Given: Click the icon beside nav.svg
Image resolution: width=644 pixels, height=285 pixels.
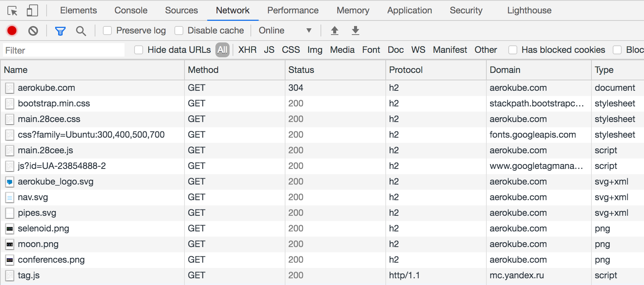Looking at the screenshot, I should 10,198.
